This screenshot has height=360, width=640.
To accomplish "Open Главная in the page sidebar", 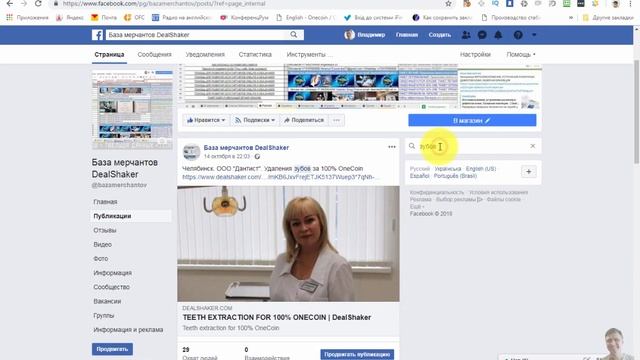I will [x=105, y=202].
